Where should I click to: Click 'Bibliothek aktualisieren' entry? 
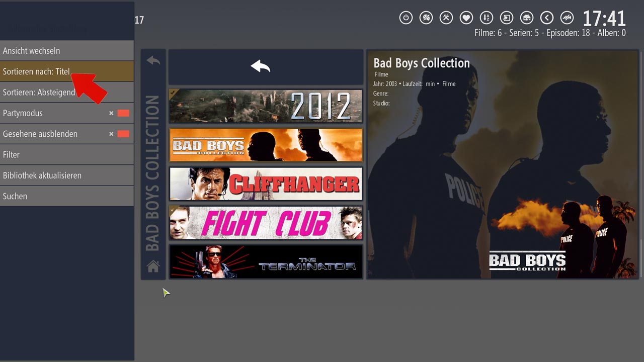coord(67,175)
